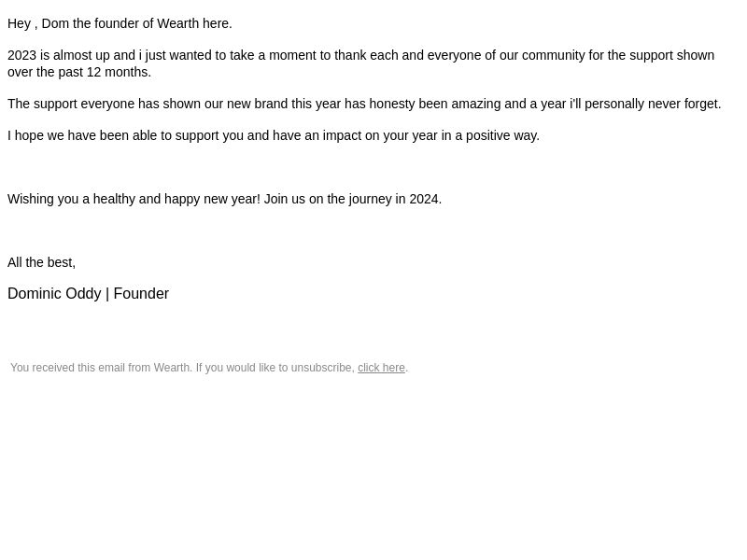Screen dimensions: 747x560
Task: Click the phrase 'never forget.'
Action: point(684,104)
